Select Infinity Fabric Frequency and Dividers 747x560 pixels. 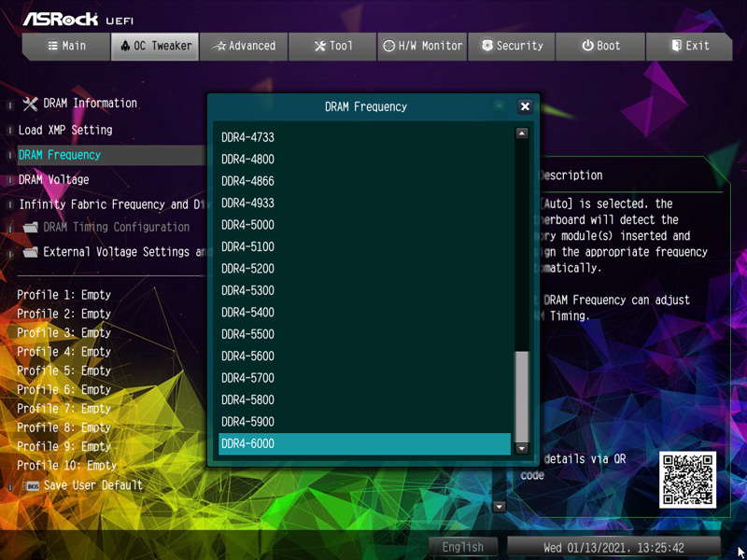[112, 204]
